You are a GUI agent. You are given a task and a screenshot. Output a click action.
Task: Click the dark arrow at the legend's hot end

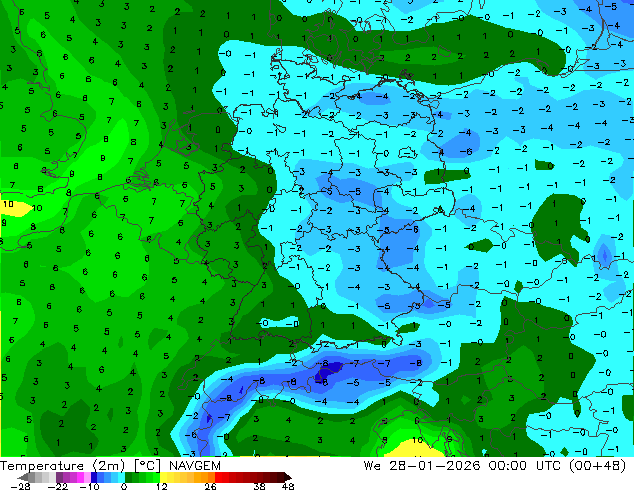click(287, 477)
